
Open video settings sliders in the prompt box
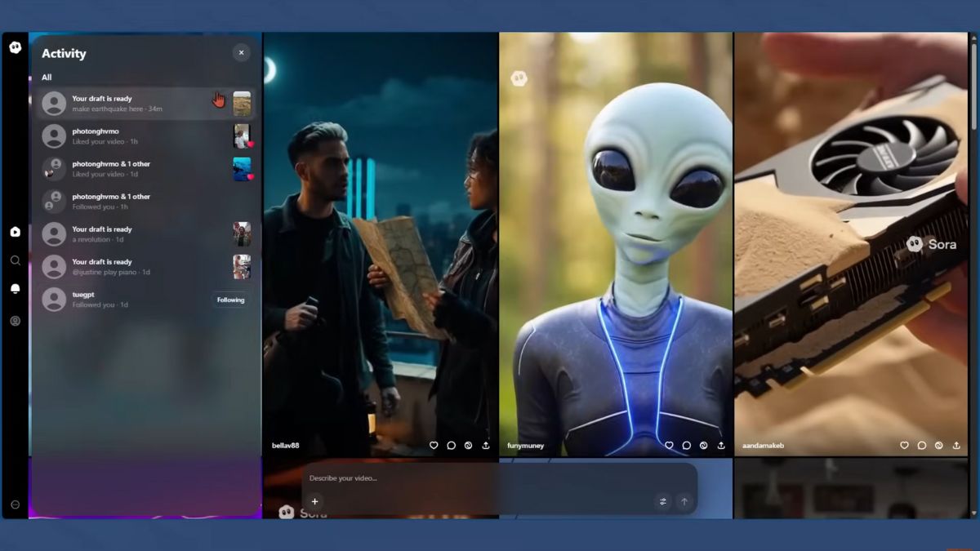662,502
